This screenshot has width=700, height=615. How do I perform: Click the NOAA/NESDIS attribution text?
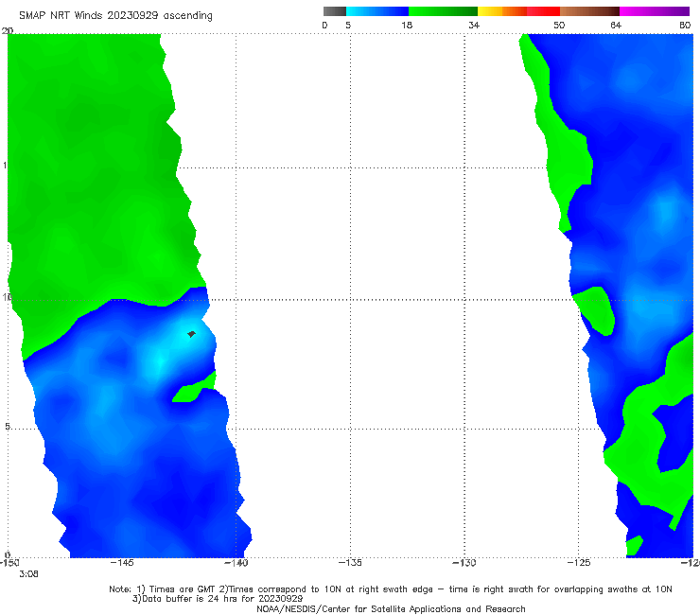[x=391, y=608]
